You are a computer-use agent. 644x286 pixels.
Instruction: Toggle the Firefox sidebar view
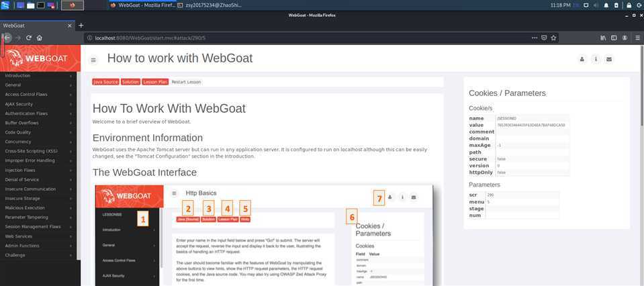[x=614, y=38]
